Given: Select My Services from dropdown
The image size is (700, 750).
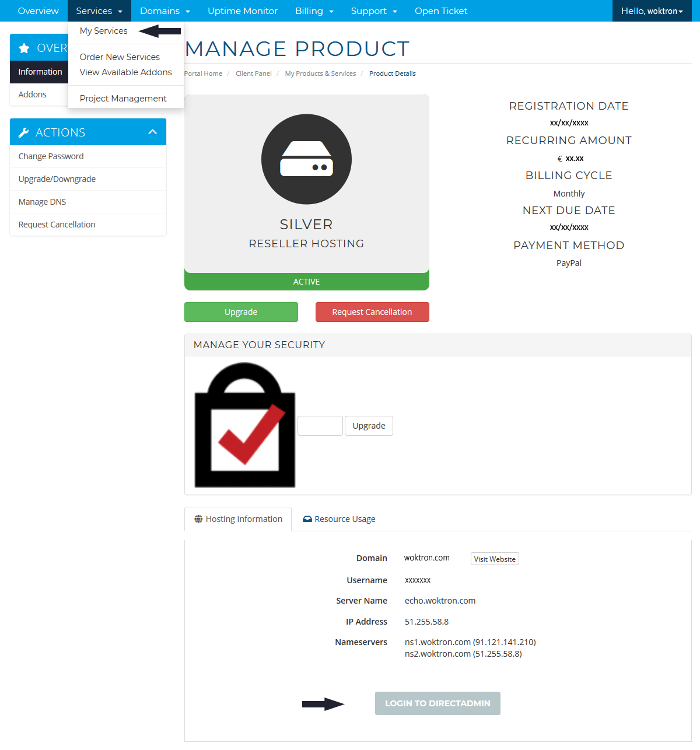Looking at the screenshot, I should point(104,31).
